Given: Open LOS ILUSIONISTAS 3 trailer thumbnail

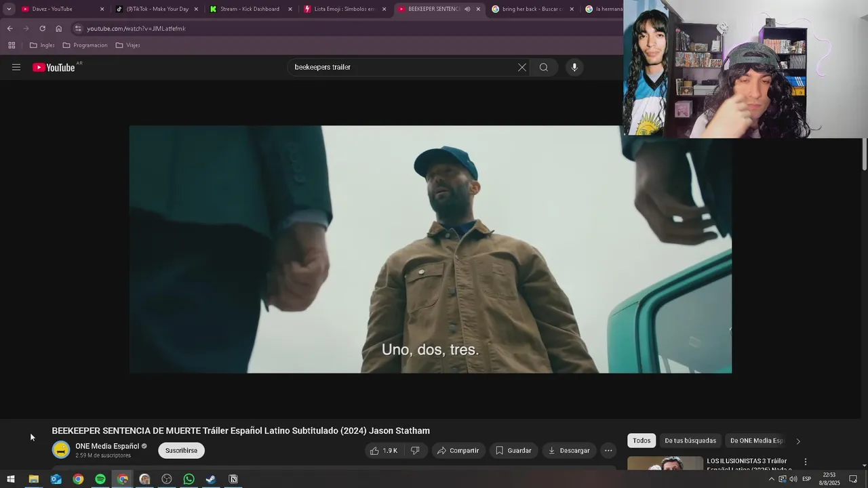Looking at the screenshot, I should pyautogui.click(x=665, y=464).
